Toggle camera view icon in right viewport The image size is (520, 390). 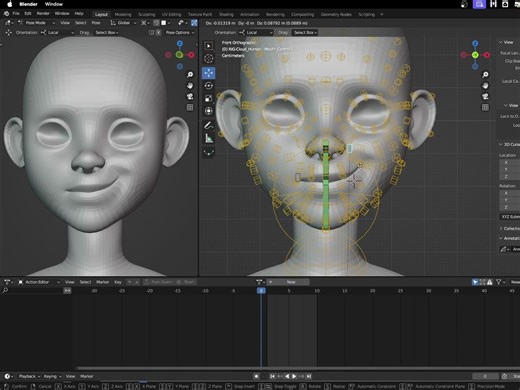coord(485,96)
